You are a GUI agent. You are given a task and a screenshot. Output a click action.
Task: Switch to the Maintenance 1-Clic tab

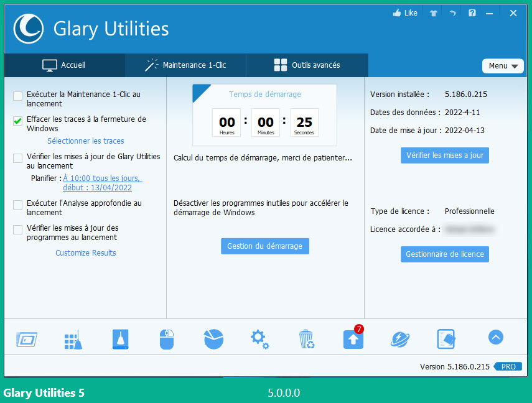point(186,65)
